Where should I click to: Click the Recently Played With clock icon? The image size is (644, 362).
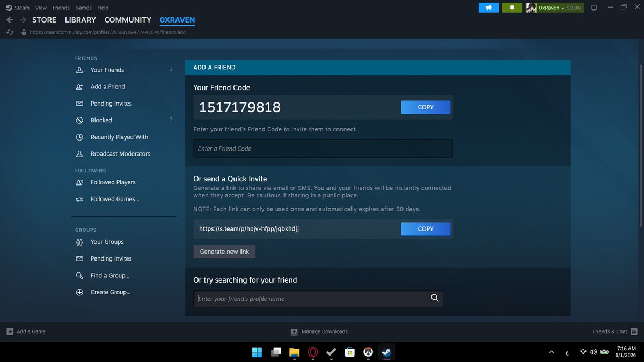(79, 137)
